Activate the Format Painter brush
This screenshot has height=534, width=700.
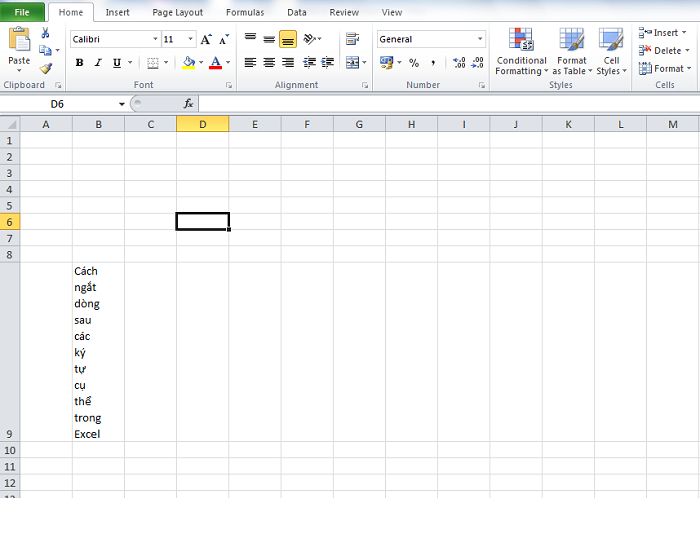click(46, 68)
